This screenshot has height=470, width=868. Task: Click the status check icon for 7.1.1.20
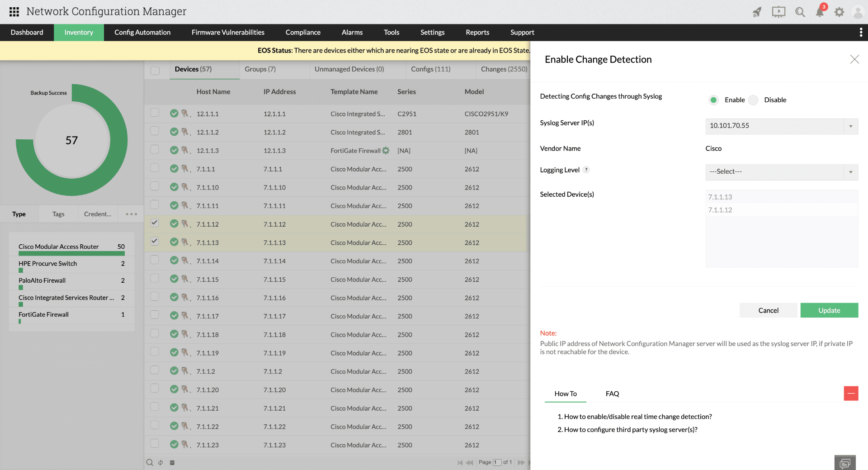174,389
